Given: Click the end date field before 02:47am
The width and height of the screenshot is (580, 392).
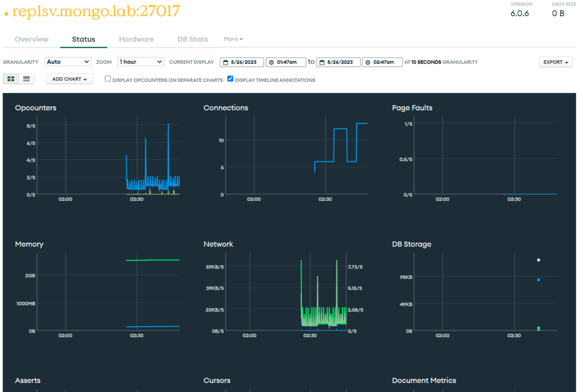Looking at the screenshot, I should tap(338, 62).
